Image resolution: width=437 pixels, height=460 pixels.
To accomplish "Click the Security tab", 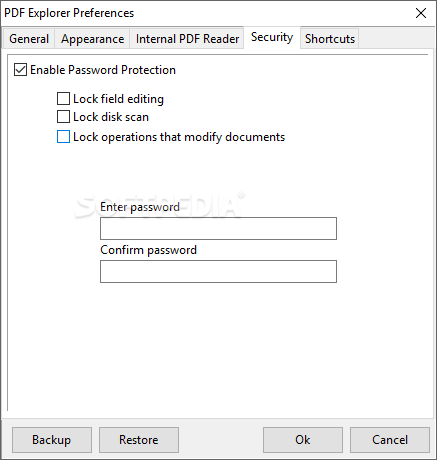I will pos(272,37).
